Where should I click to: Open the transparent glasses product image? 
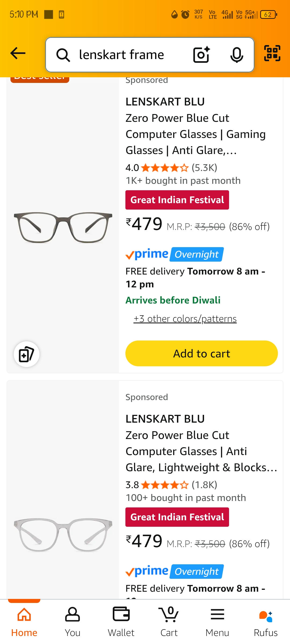[63, 534]
